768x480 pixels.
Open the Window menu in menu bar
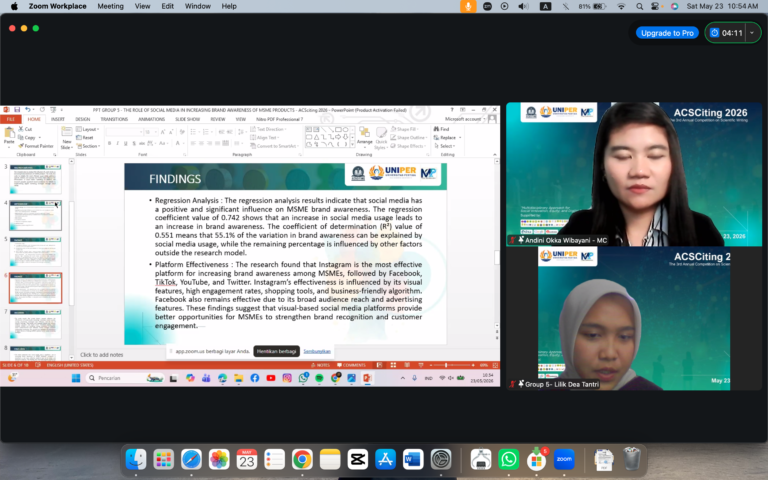click(x=197, y=6)
